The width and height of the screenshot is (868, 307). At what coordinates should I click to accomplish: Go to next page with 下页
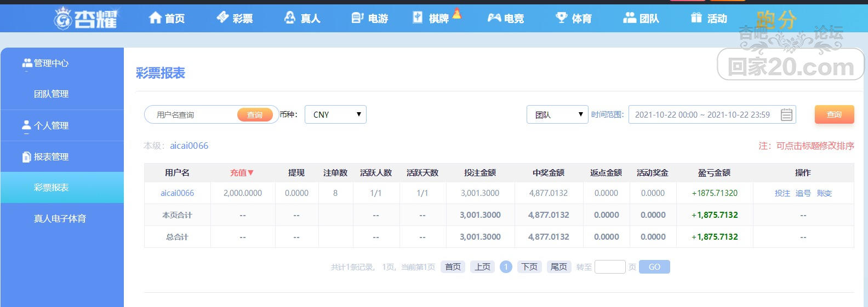point(529,267)
